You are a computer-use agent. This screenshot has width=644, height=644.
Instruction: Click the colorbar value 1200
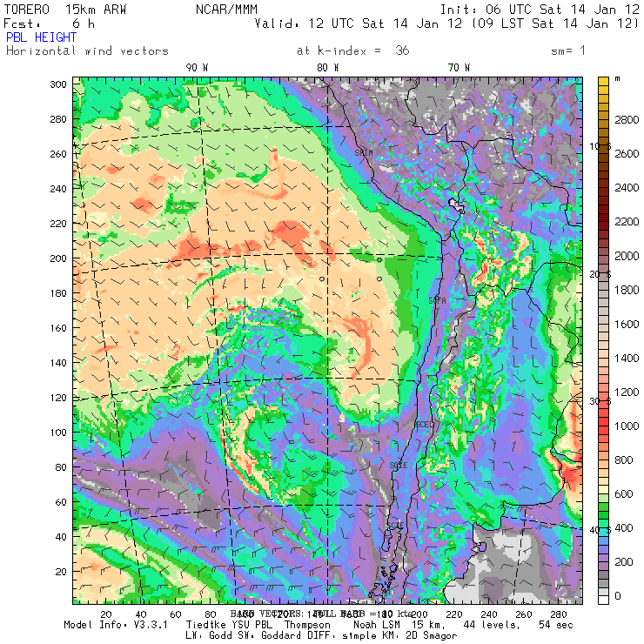click(627, 392)
